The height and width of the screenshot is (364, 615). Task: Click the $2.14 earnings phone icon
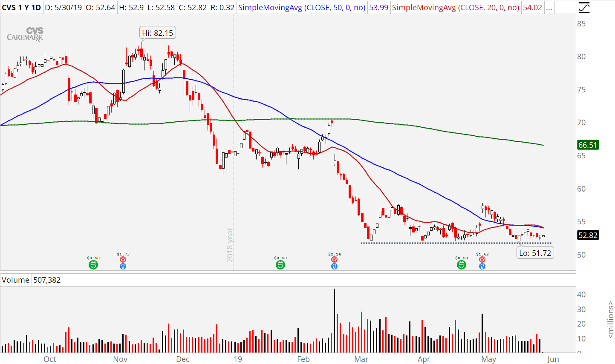(x=334, y=259)
